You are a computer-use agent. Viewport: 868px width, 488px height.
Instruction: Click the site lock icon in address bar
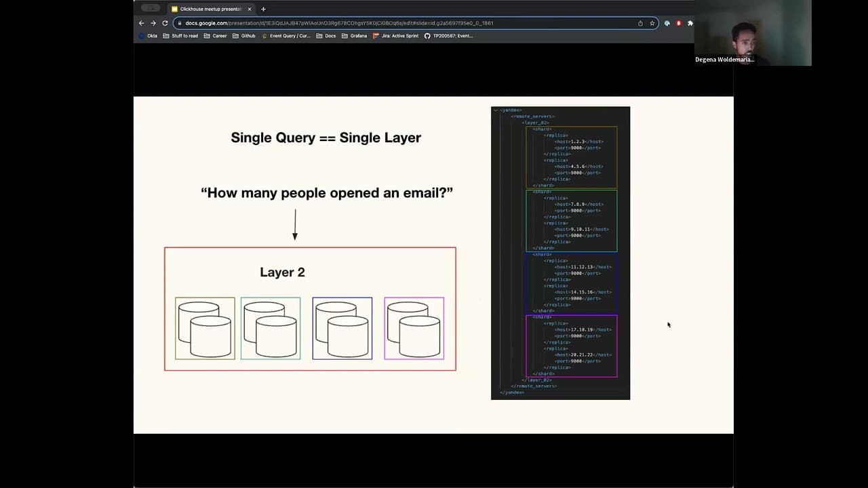pyautogui.click(x=179, y=23)
